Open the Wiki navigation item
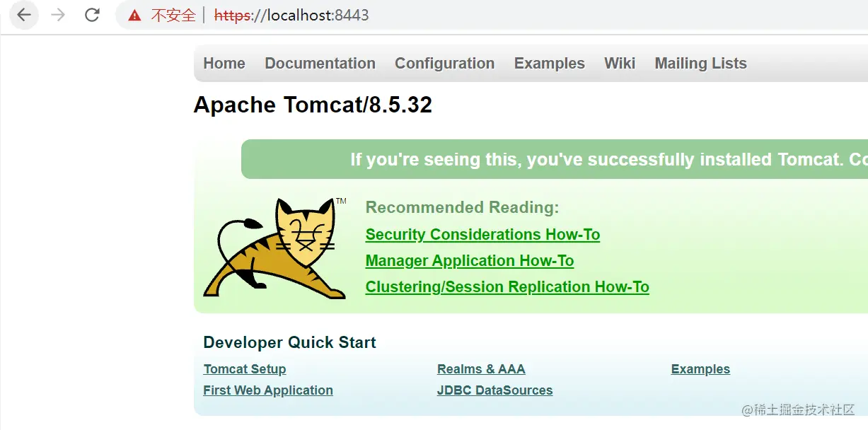 620,64
